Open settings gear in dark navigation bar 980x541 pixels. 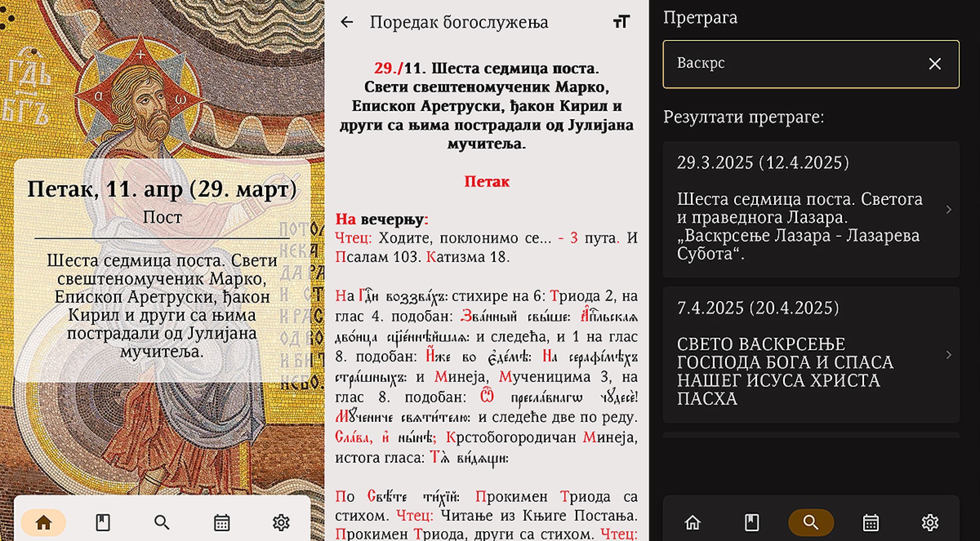click(x=930, y=523)
